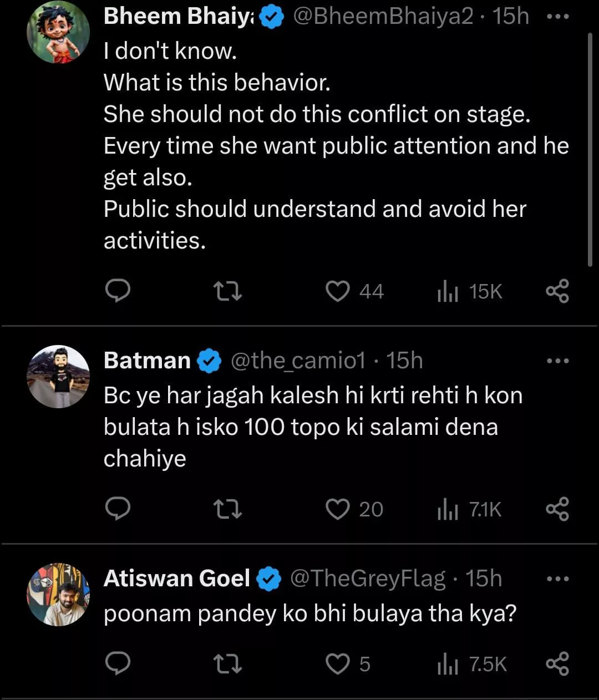Like Atiswan Goel's tweet with 5 likes
This screenshot has height=700, width=599.
(x=338, y=663)
